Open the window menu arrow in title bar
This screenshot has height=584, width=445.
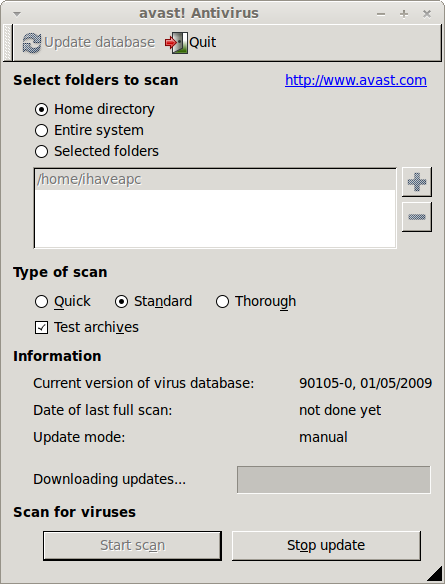tap(17, 14)
